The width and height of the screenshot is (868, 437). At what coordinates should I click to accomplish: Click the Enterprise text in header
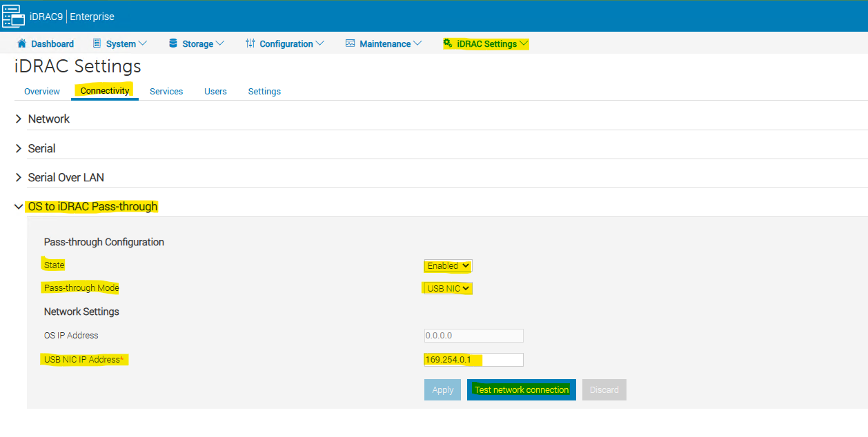(x=92, y=16)
